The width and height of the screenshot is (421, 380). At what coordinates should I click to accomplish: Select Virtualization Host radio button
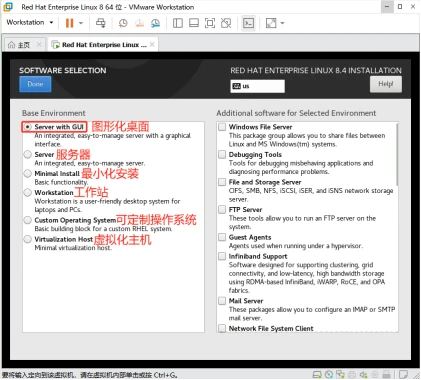(x=28, y=239)
